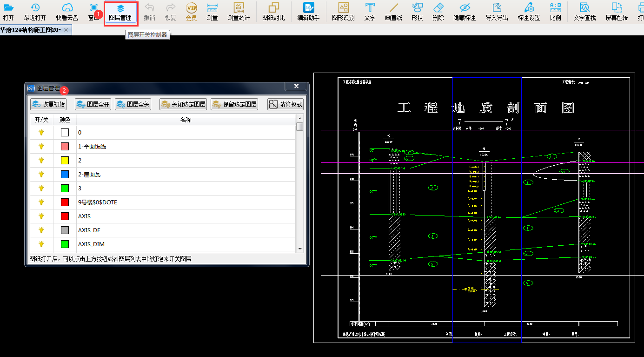This screenshot has width=644, height=357.
Task: Open the 文字查找 text search tool
Action: click(584, 12)
